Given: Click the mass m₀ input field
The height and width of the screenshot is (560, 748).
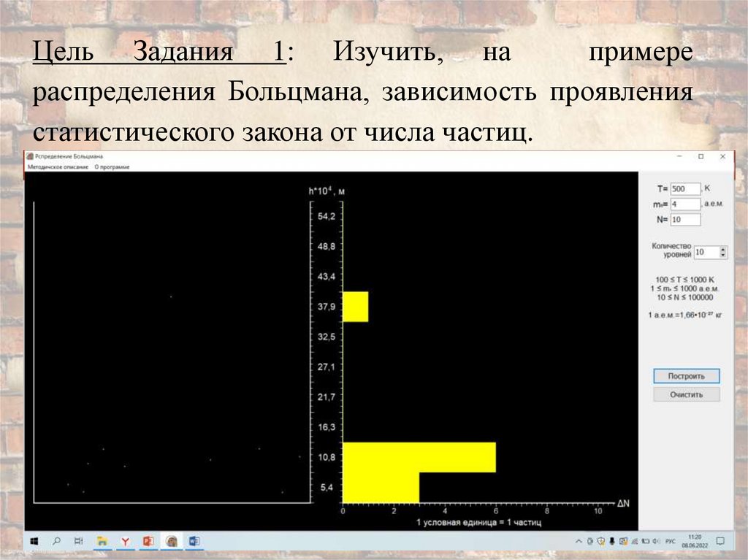Looking at the screenshot, I should pos(685,204).
